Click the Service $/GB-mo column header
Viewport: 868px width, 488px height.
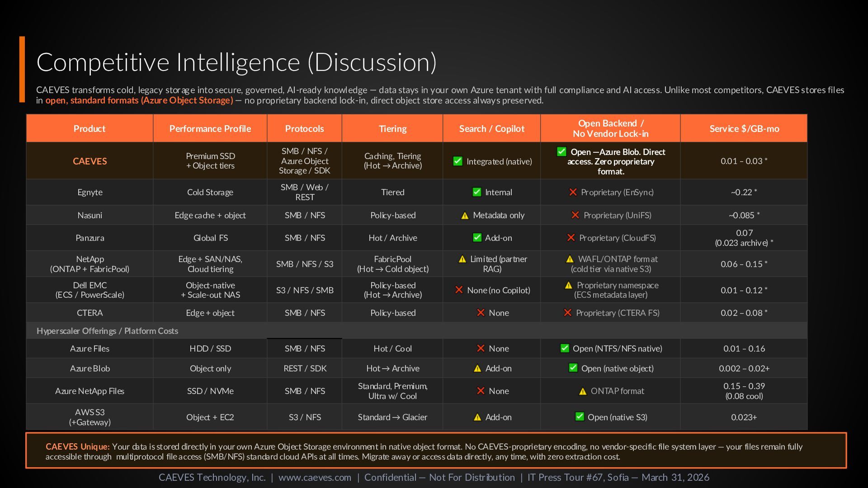[744, 129]
